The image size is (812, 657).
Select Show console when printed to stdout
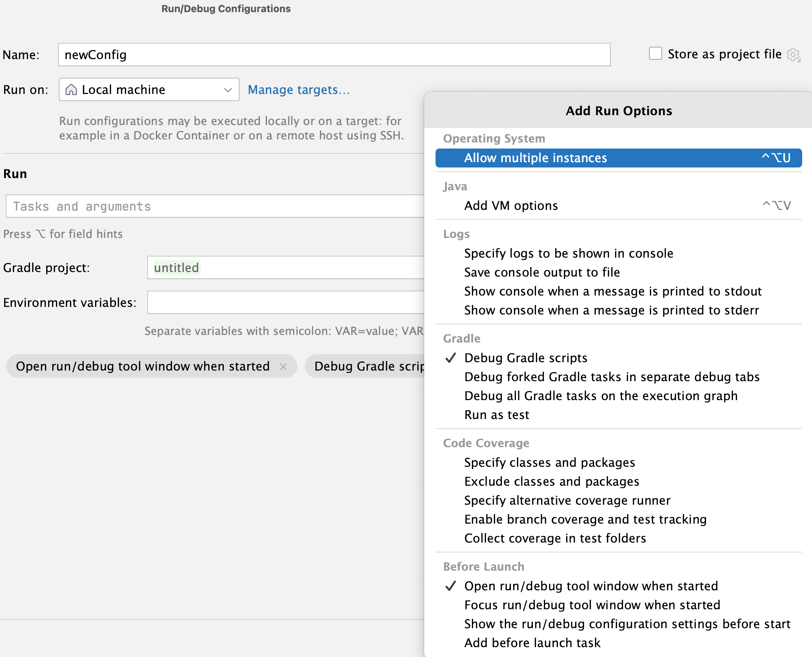(x=618, y=291)
